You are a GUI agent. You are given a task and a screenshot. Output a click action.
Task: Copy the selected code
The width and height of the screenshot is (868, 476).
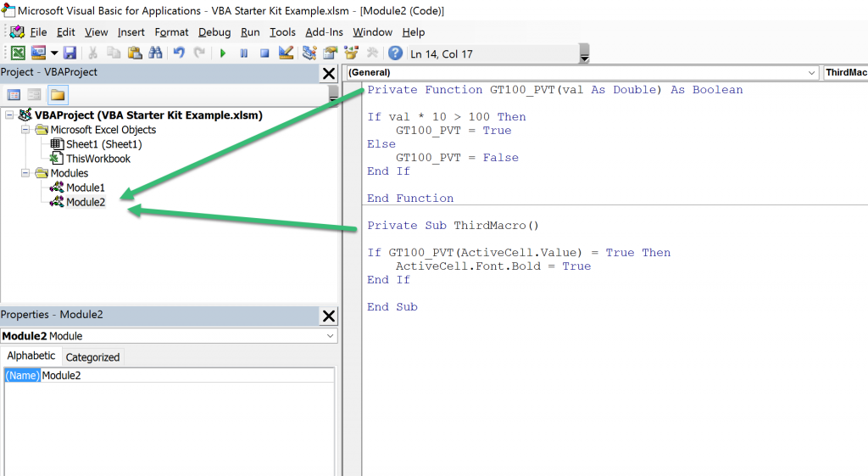[114, 53]
